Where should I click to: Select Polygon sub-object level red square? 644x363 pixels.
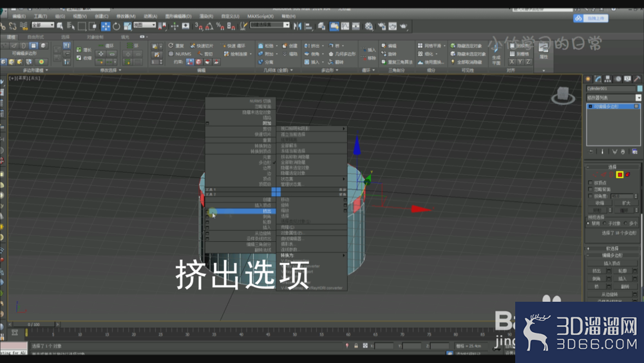point(620,175)
